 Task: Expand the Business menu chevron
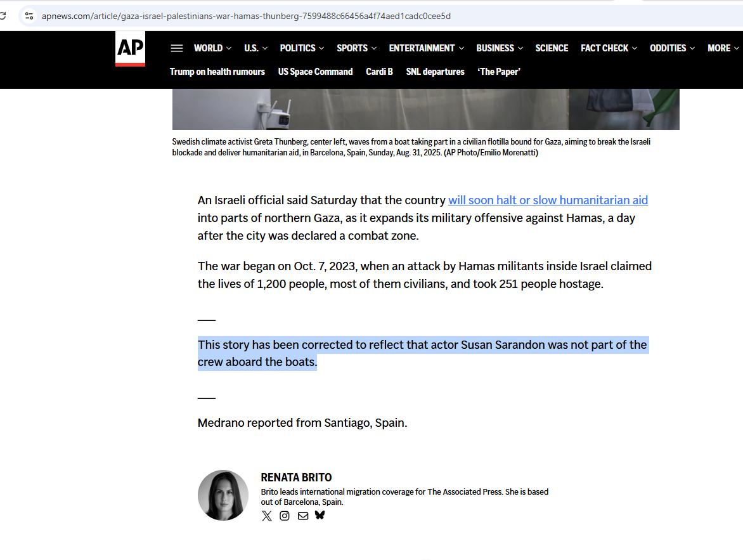coord(520,48)
